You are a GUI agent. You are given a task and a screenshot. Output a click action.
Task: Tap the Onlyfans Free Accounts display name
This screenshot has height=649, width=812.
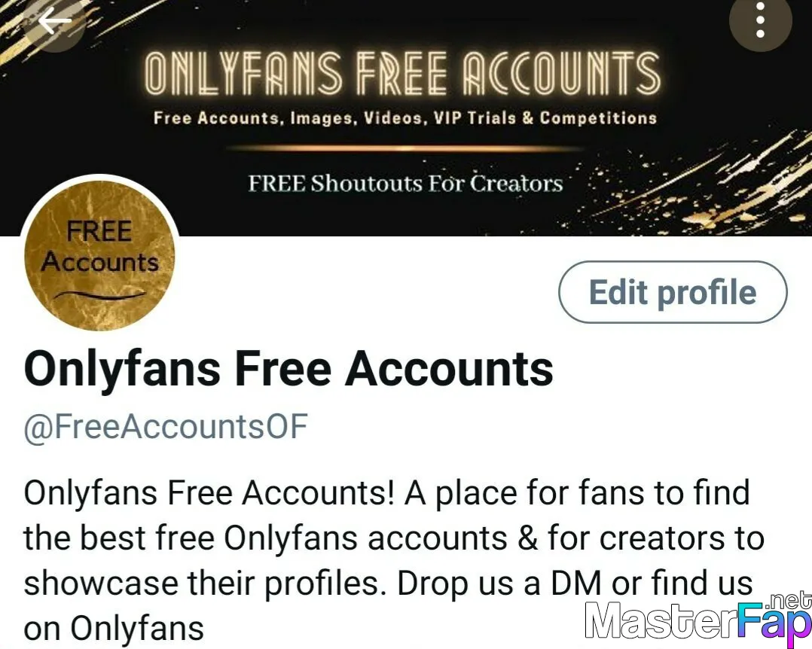click(288, 369)
